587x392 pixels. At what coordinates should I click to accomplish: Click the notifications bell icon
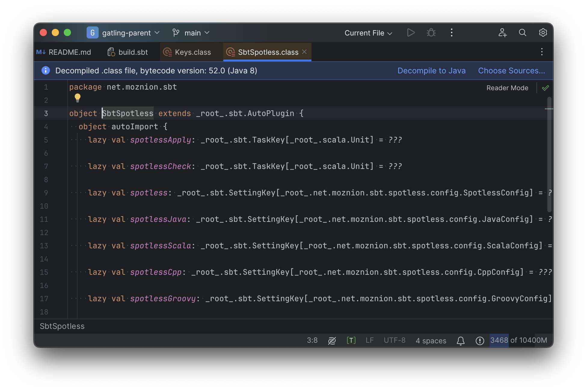461,340
